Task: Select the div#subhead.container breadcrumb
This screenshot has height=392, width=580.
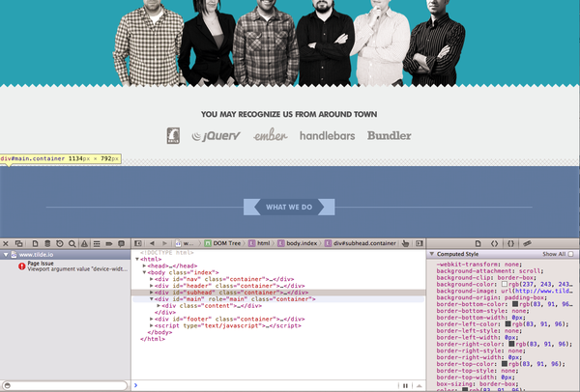Action: tap(361, 243)
